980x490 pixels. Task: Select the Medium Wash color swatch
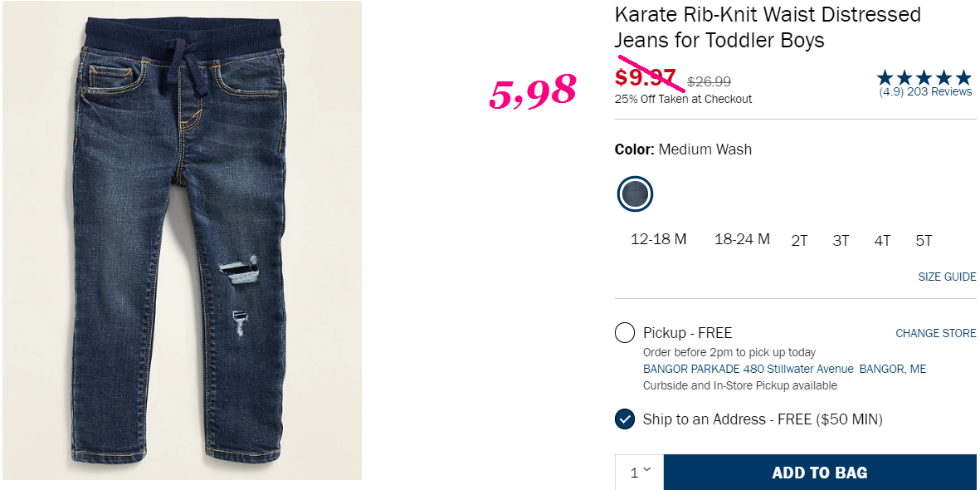(635, 194)
